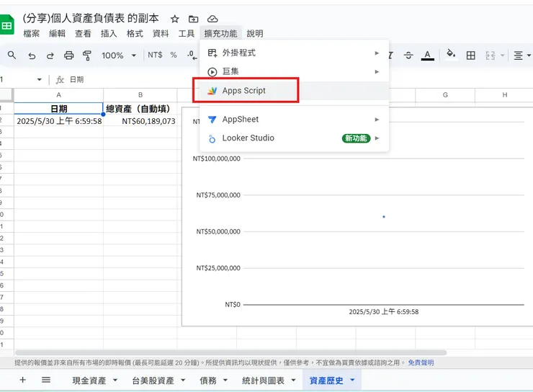Viewport: 533px width, 392px height.
Task: Click the Google Sheets home logo
Action: (6, 24)
